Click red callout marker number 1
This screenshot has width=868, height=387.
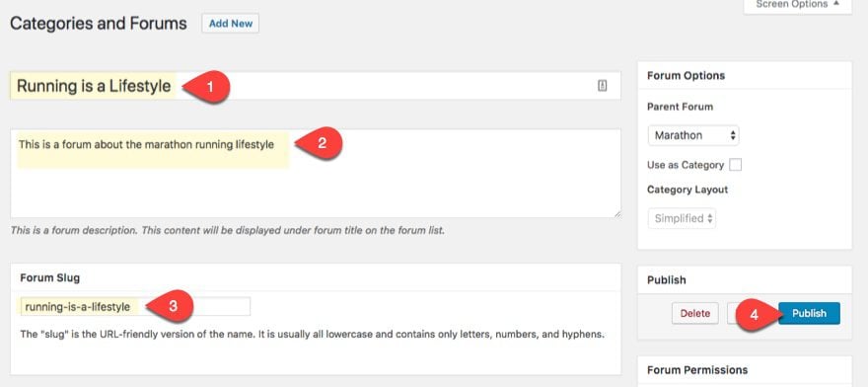[205, 87]
